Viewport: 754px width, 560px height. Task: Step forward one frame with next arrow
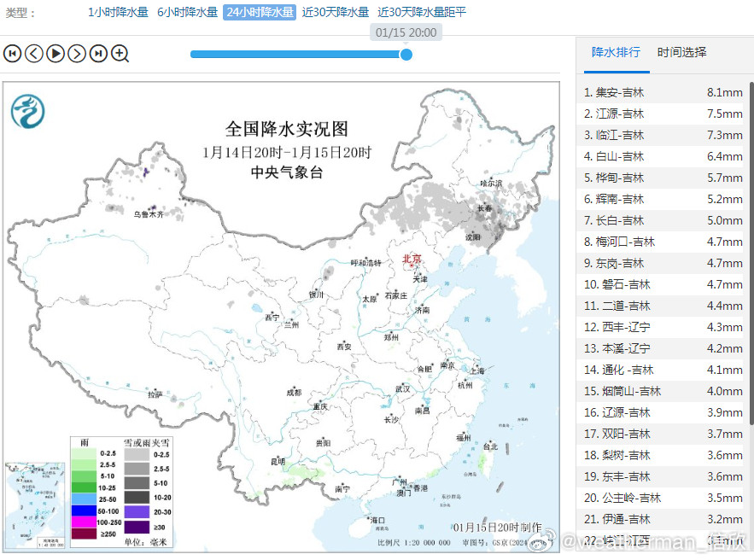75,53
